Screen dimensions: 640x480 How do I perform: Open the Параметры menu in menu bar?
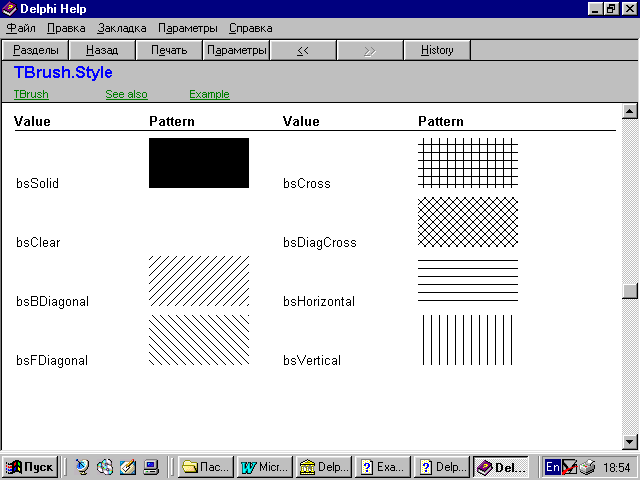[188, 28]
